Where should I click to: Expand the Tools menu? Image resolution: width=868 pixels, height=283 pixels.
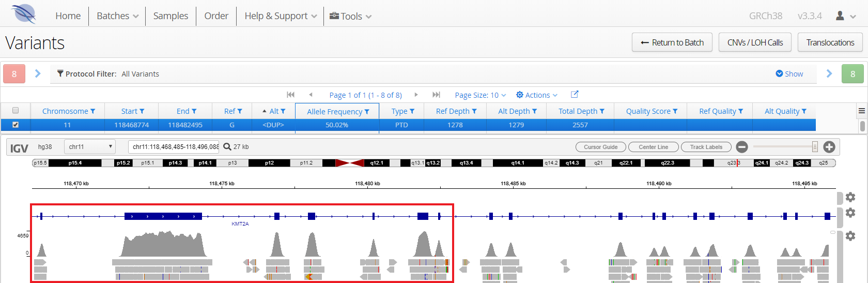click(x=351, y=16)
